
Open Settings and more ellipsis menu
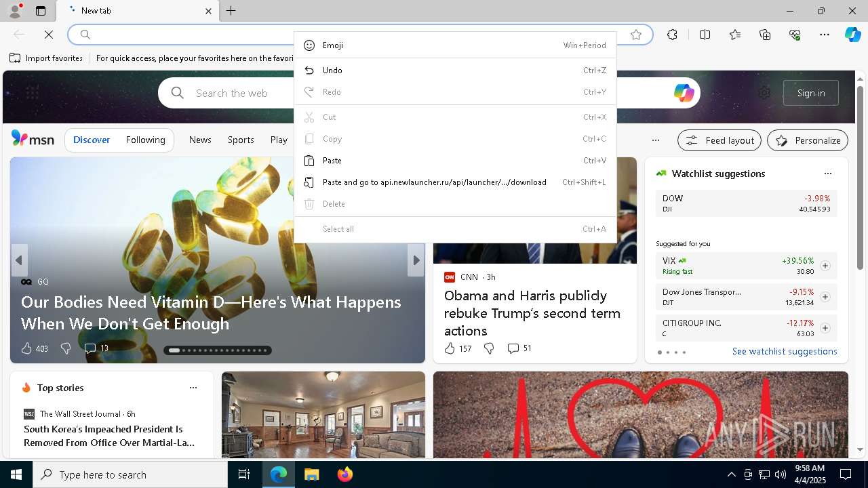825,35
